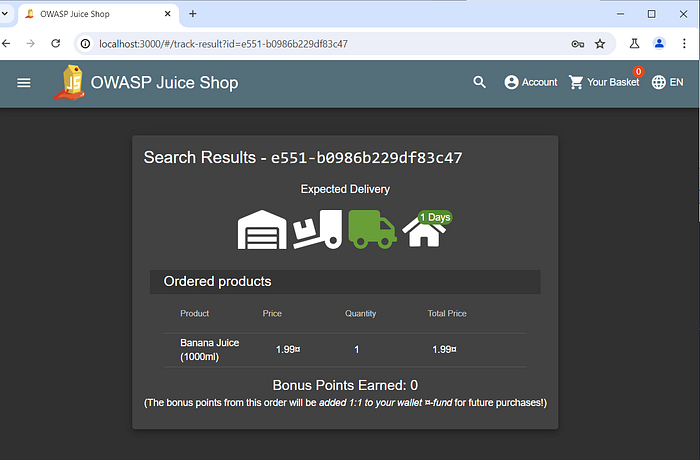The image size is (700, 460).
Task: Click the forklift dolly stage icon
Action: (x=317, y=229)
